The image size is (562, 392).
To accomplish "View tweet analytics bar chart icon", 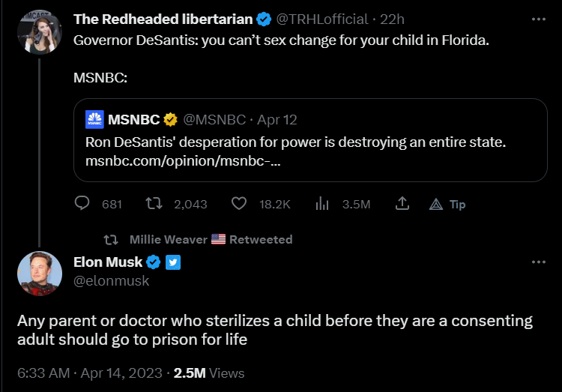I will (322, 203).
